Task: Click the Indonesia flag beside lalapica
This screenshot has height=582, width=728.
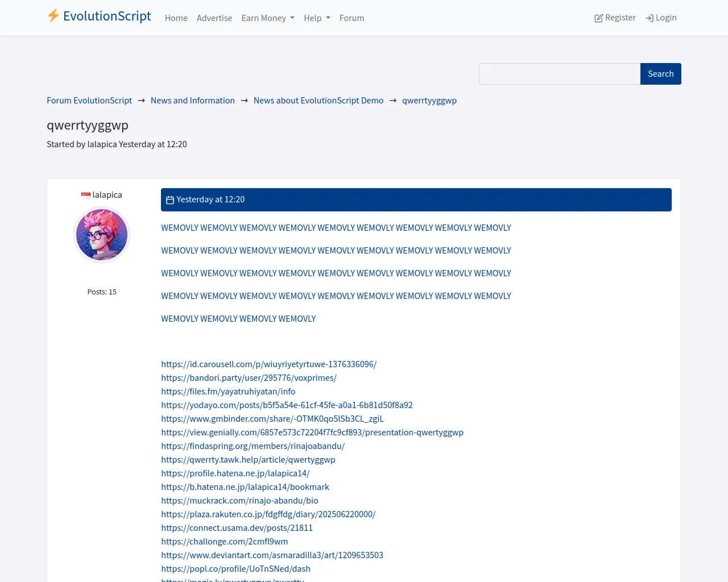Action: [86, 195]
